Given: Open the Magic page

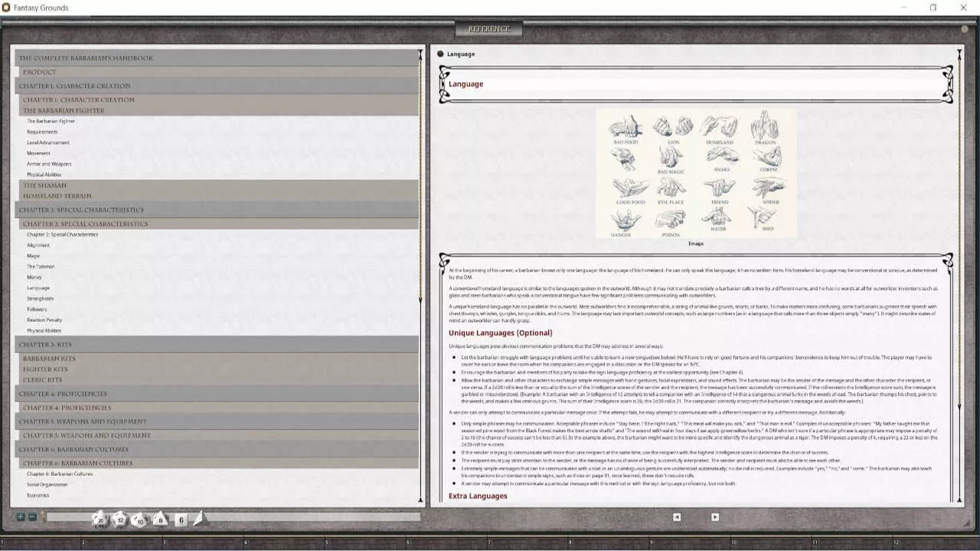Looking at the screenshot, I should click(34, 256).
